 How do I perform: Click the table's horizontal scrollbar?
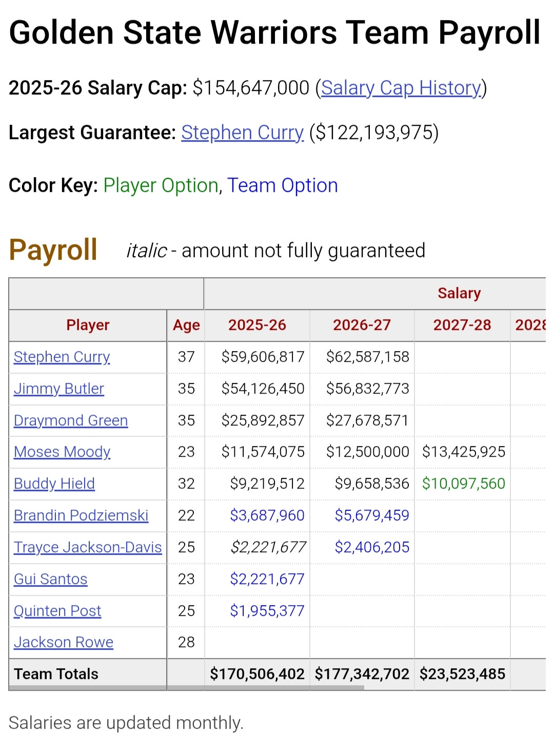[186, 688]
